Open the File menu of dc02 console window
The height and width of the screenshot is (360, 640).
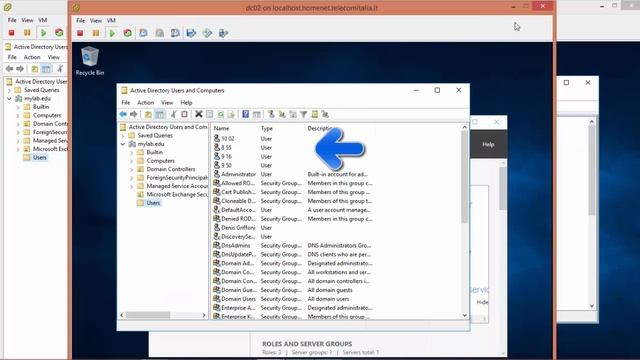pyautogui.click(x=81, y=20)
